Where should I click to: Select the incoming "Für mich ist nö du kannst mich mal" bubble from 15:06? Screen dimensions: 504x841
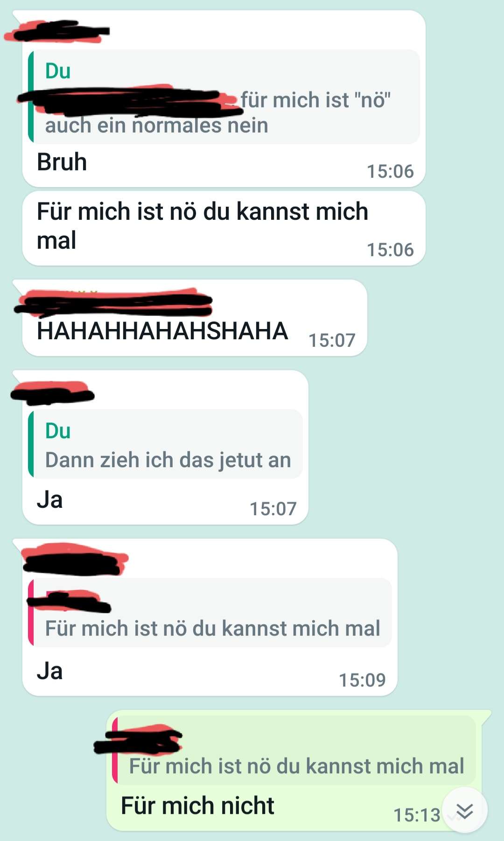point(224,229)
